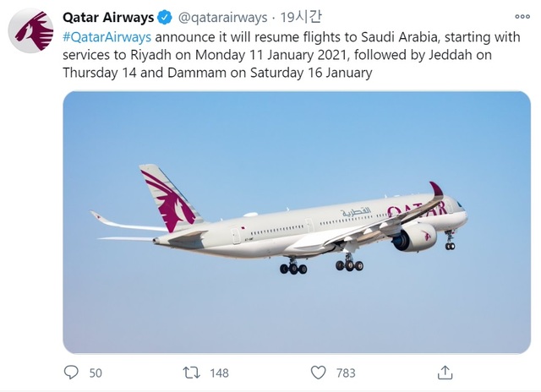Click the blue verified badge
The height and width of the screenshot is (392, 541).
(166, 17)
